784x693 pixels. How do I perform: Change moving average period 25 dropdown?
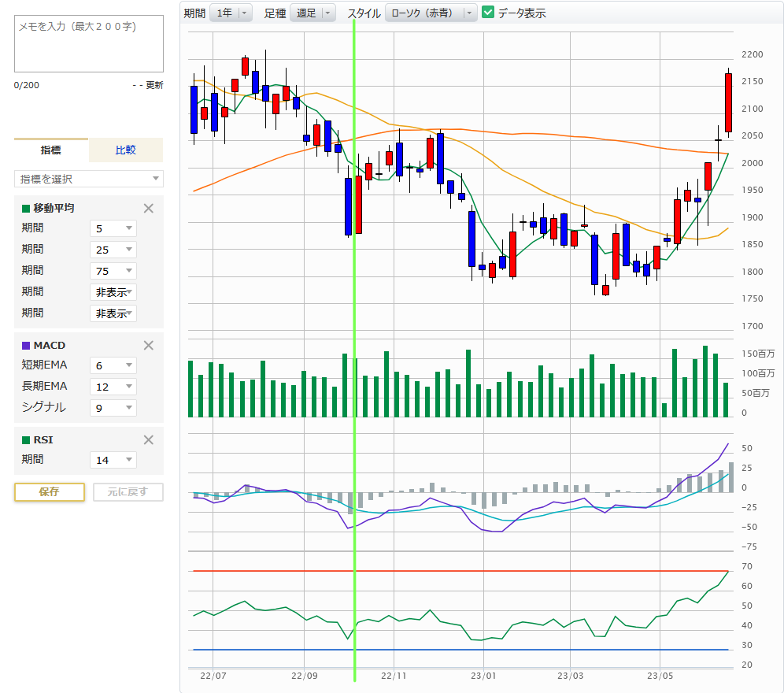113,250
